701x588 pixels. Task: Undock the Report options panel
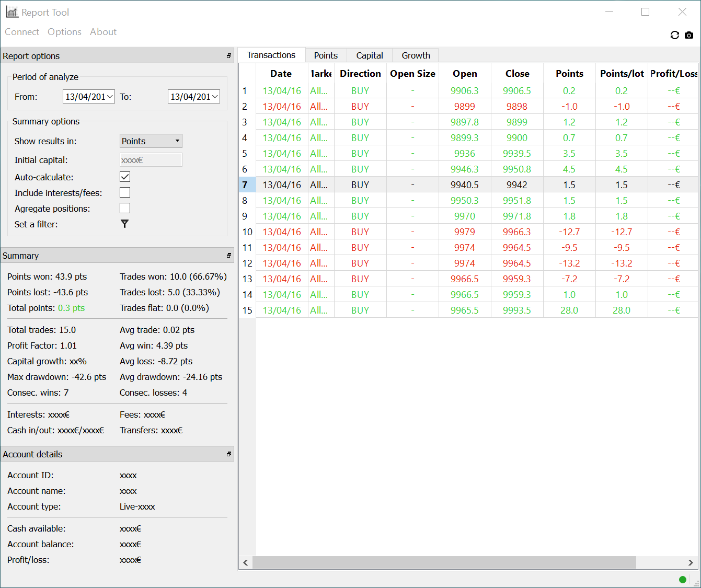coord(228,56)
